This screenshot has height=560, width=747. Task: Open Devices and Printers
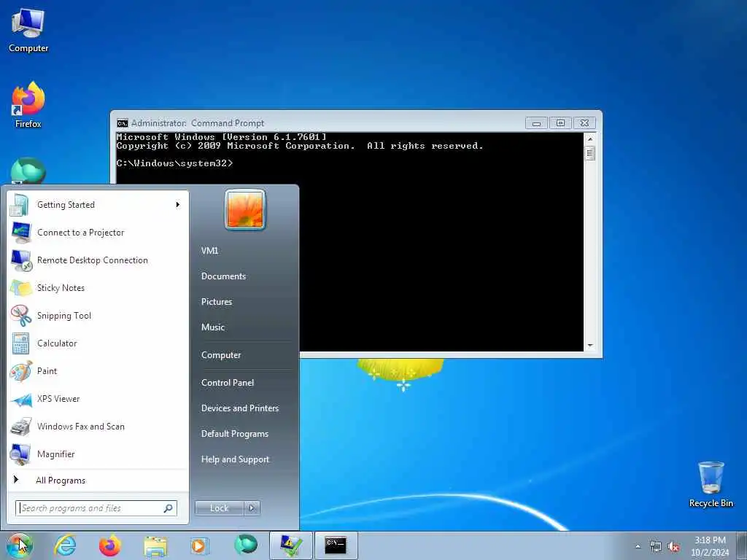click(x=239, y=408)
